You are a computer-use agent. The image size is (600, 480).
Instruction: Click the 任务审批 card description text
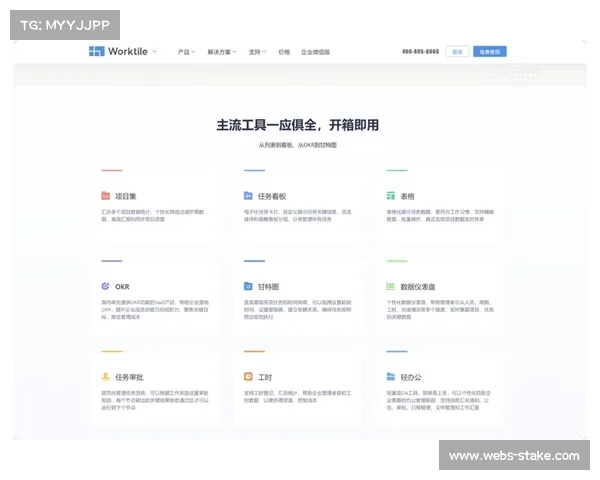pos(155,400)
